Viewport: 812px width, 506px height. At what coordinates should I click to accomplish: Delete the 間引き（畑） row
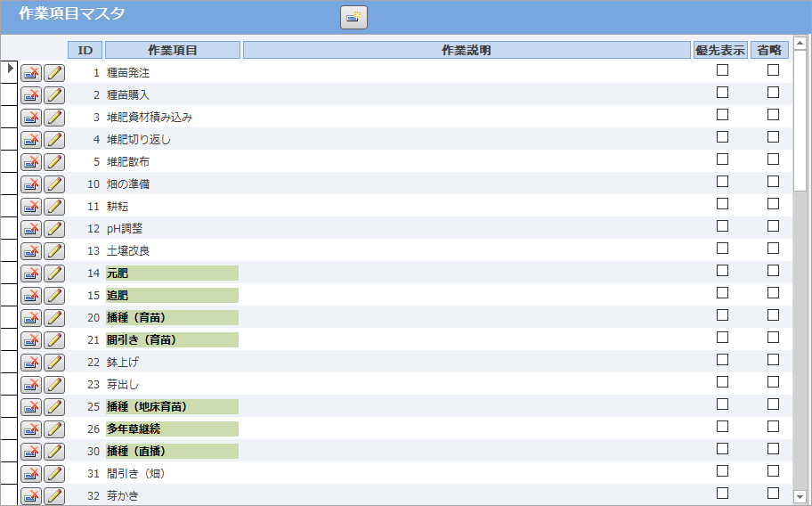tap(31, 474)
